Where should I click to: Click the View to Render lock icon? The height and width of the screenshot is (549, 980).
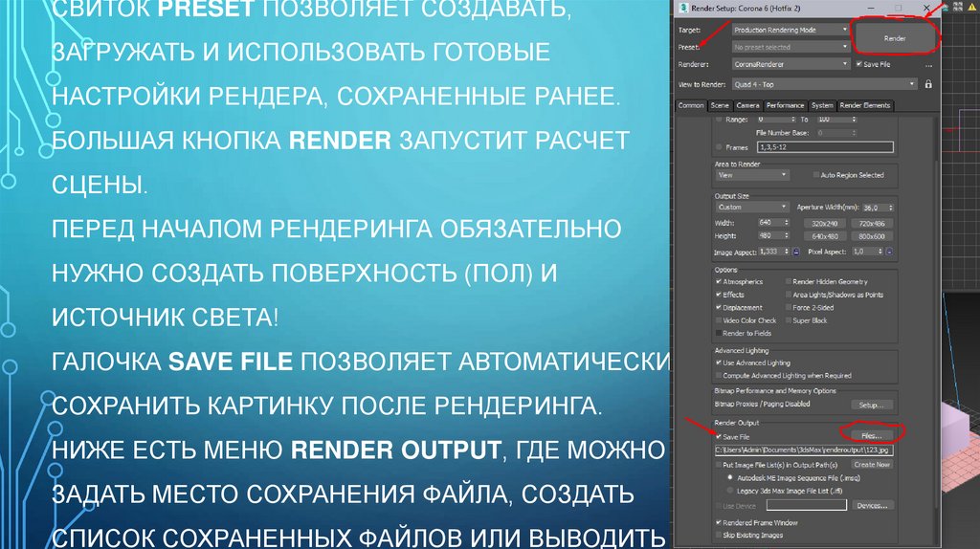(x=928, y=84)
